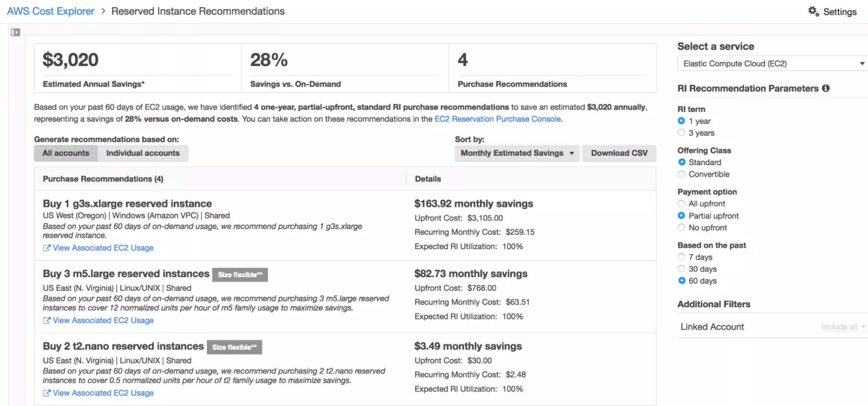Click Buy 2 t2.nano reserved instances heading
The width and height of the screenshot is (868, 406).
point(123,346)
